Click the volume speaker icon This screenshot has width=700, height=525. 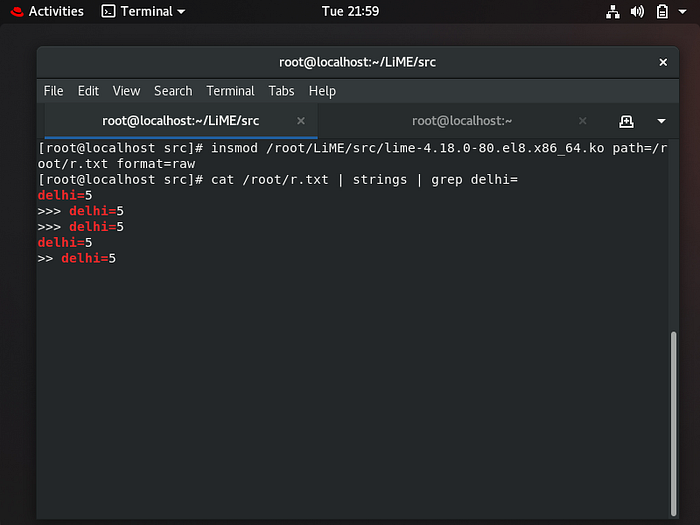pyautogui.click(x=637, y=12)
